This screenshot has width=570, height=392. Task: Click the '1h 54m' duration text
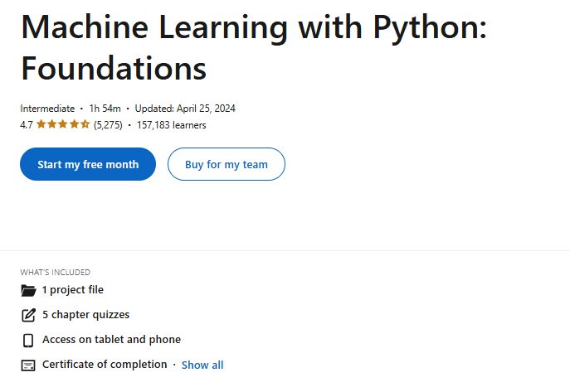(105, 109)
